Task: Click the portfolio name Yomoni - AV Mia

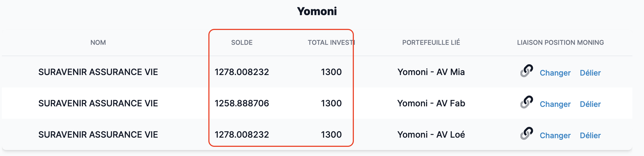Action: point(431,72)
